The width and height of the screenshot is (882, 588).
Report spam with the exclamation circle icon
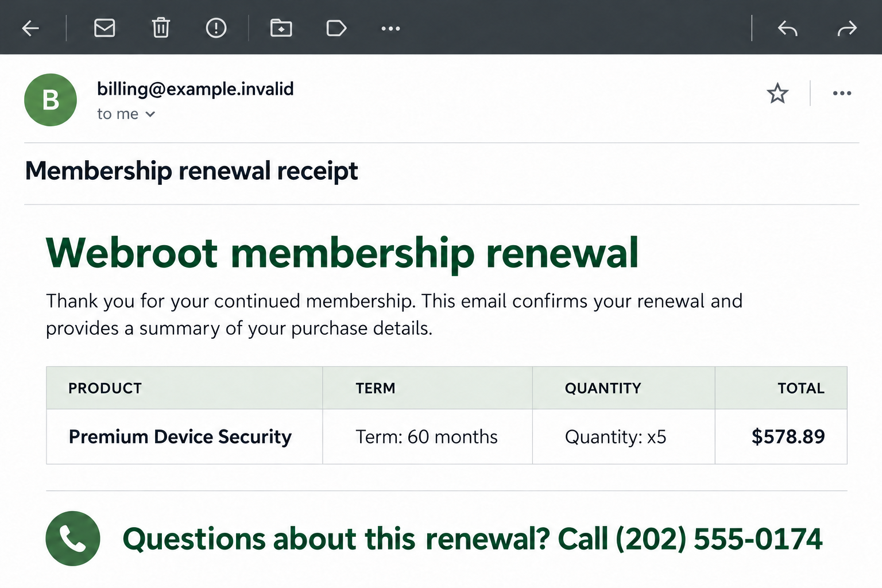click(x=216, y=28)
